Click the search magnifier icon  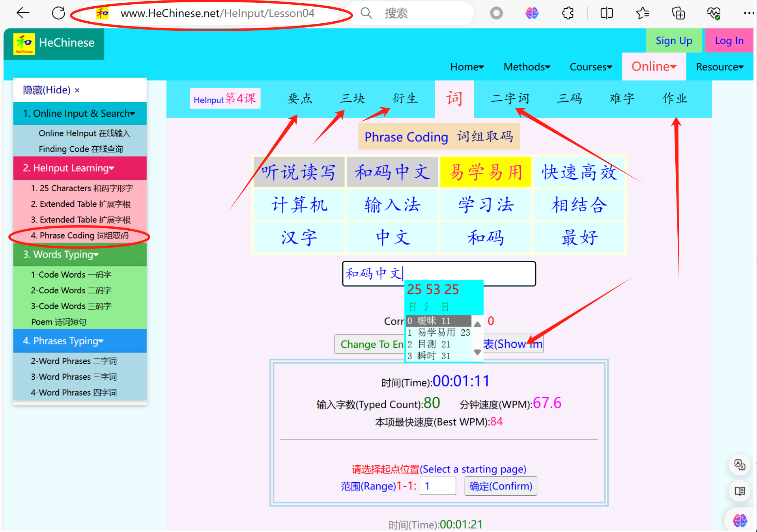pos(366,13)
